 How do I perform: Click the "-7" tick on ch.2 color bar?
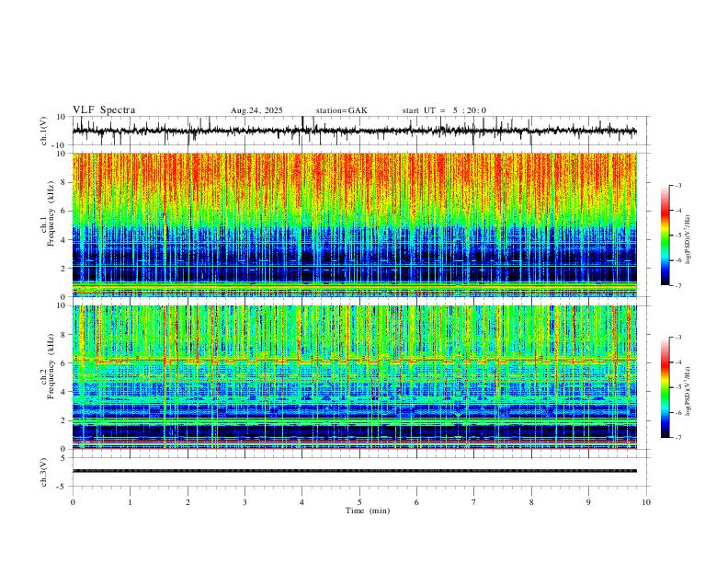click(x=678, y=438)
